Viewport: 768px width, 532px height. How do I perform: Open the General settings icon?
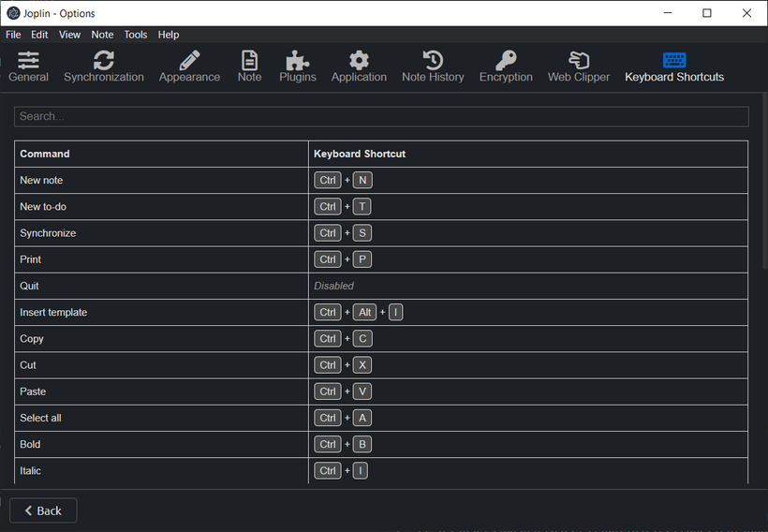point(28,61)
